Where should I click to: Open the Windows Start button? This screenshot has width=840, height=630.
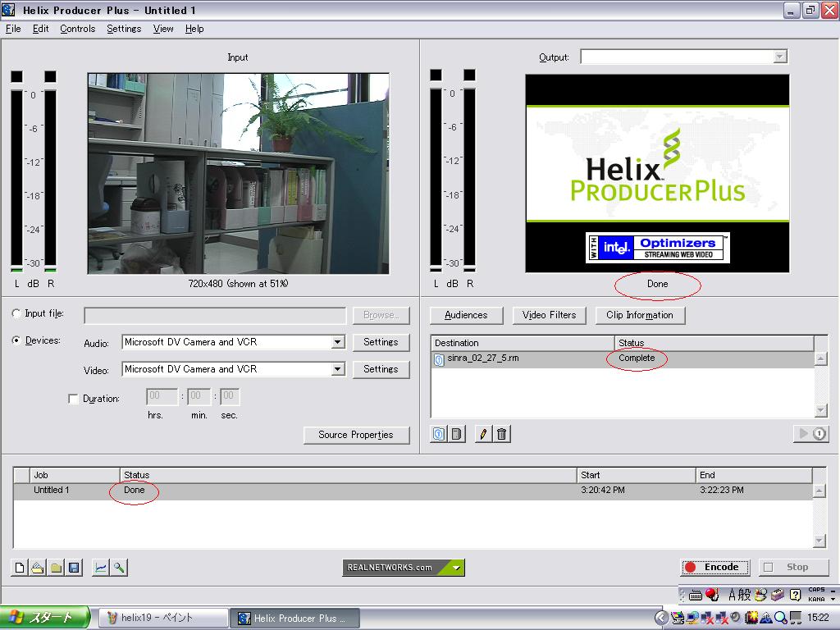(45, 619)
